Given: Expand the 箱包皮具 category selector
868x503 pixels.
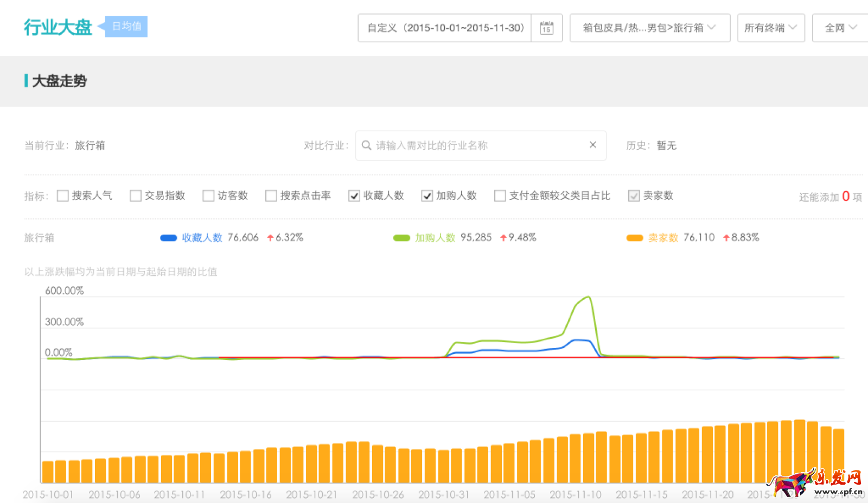Looking at the screenshot, I should (649, 28).
